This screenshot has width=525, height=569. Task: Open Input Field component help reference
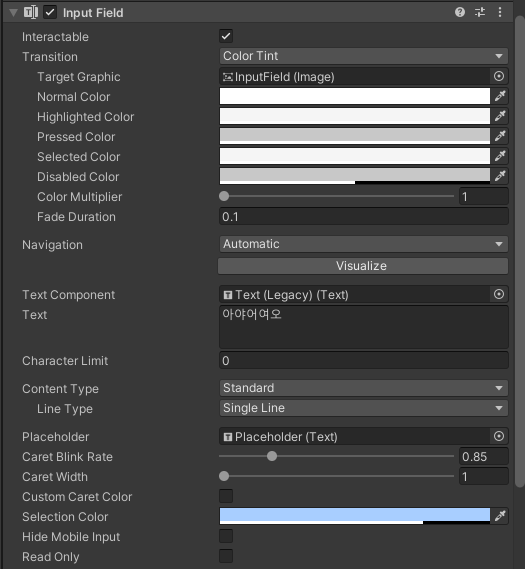click(x=460, y=12)
